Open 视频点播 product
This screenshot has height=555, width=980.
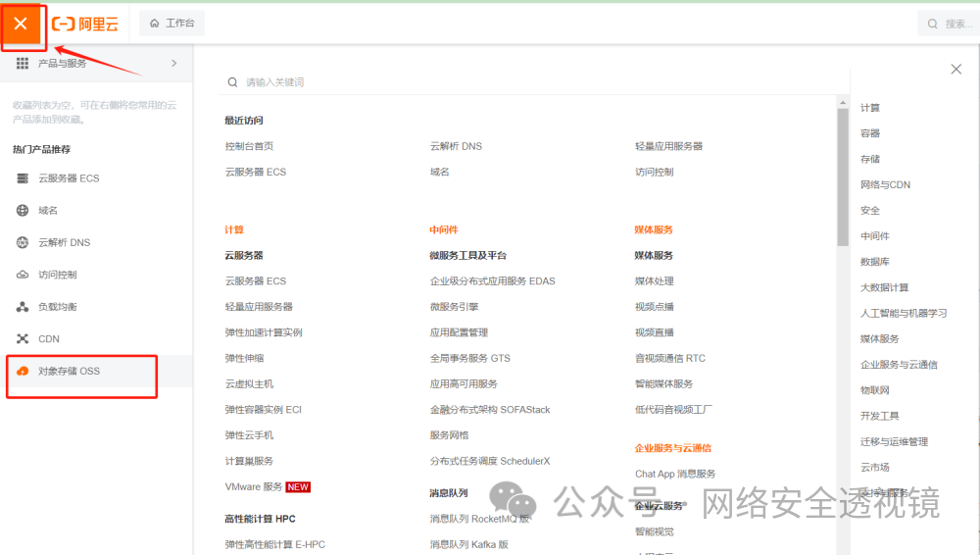click(655, 307)
